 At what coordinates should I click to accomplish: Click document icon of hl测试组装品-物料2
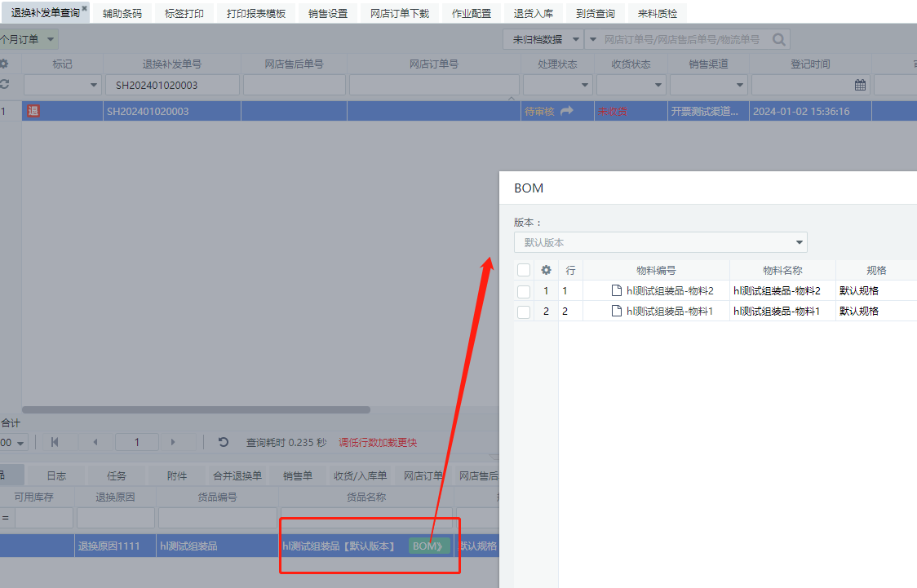pos(617,290)
